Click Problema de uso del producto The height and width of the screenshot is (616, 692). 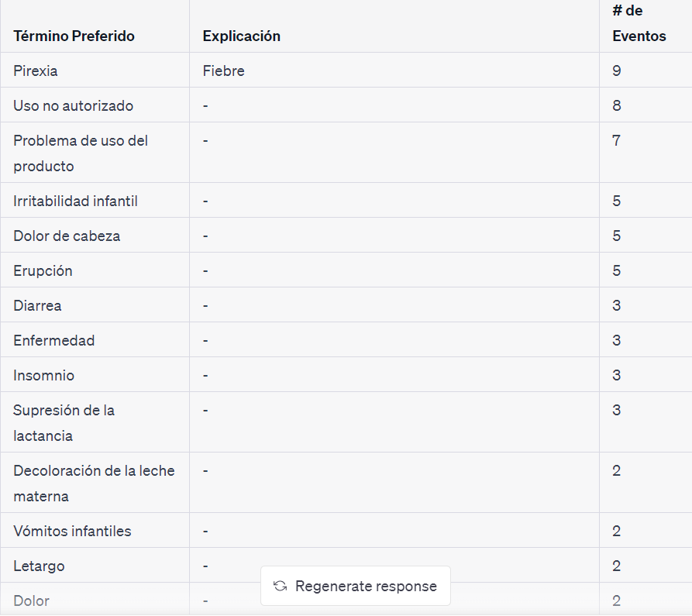click(81, 153)
